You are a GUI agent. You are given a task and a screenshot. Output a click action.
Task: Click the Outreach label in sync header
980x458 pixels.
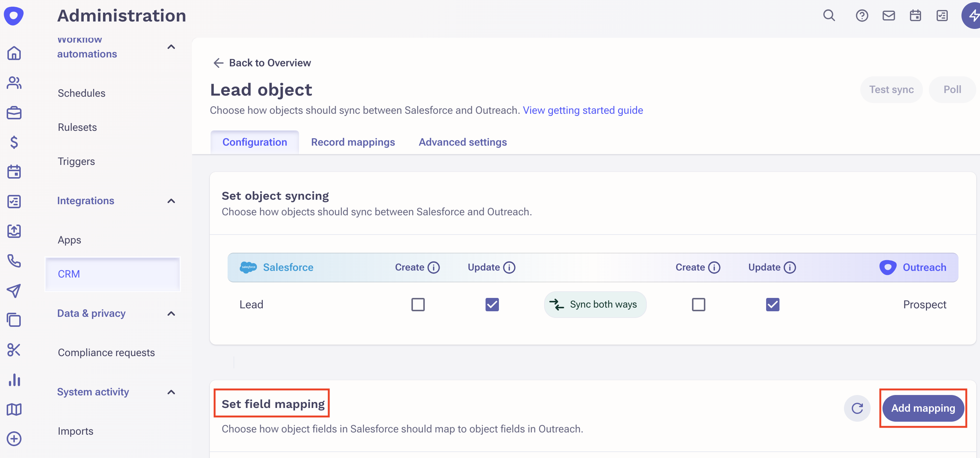pos(924,268)
